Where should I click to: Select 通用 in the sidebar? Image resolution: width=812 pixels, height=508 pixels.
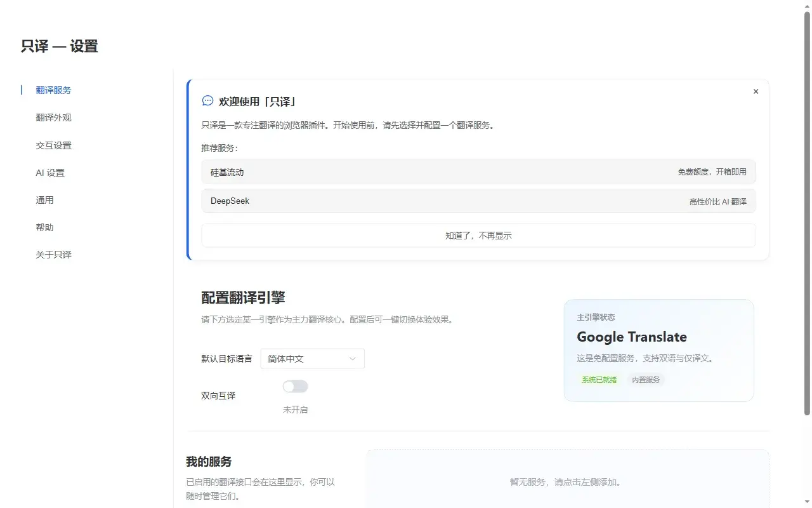coord(45,200)
